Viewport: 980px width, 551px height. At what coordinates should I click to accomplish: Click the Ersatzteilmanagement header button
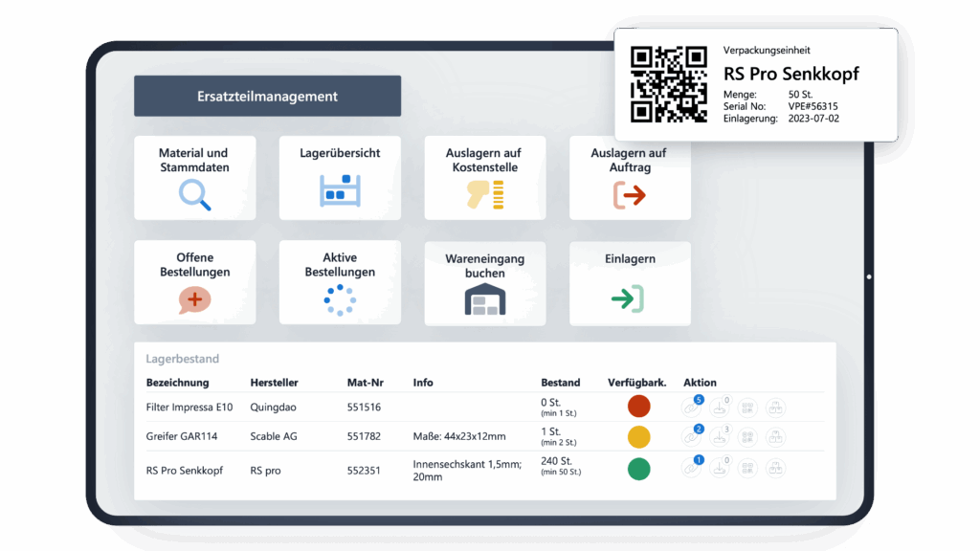click(268, 96)
